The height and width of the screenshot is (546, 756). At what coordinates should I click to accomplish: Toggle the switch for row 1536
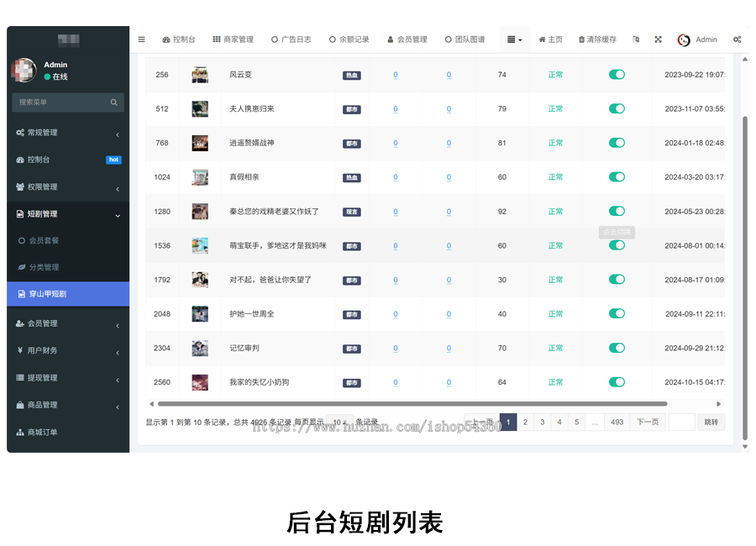coord(617,245)
